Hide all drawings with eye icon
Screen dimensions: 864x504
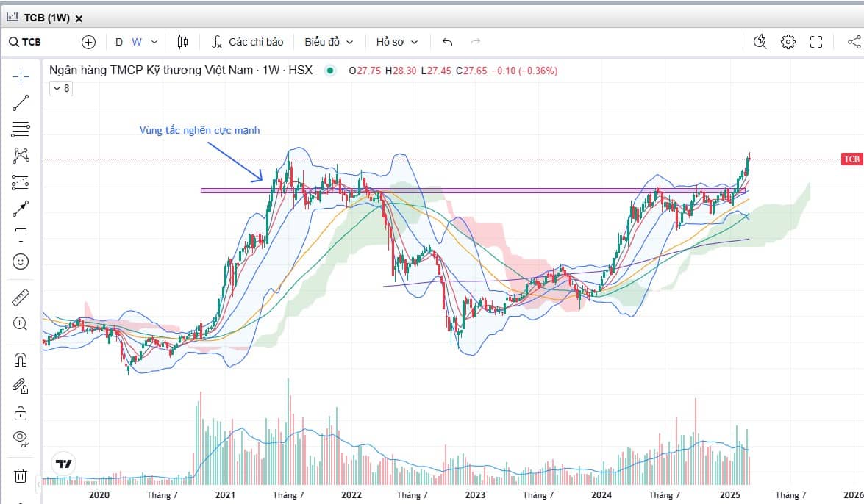tap(21, 439)
